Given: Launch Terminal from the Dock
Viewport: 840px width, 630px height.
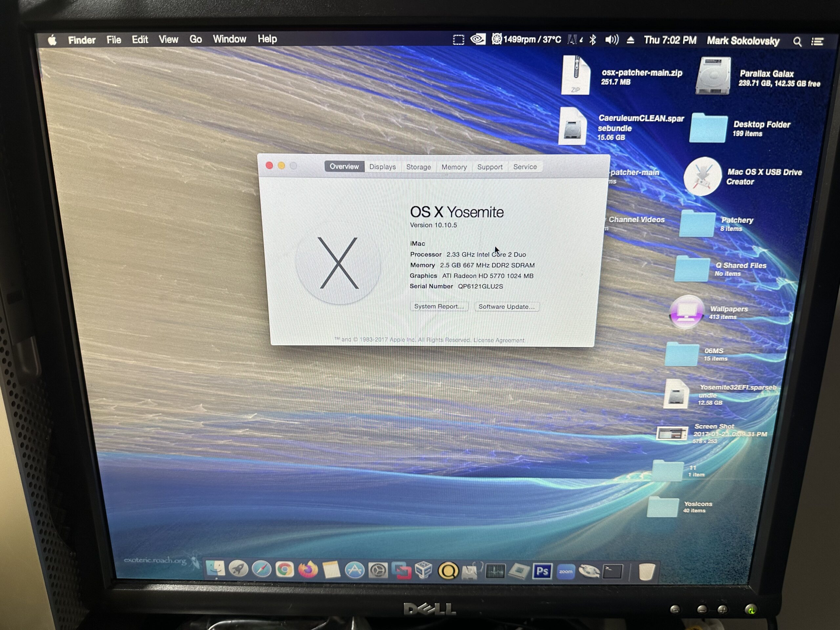Looking at the screenshot, I should tap(613, 571).
